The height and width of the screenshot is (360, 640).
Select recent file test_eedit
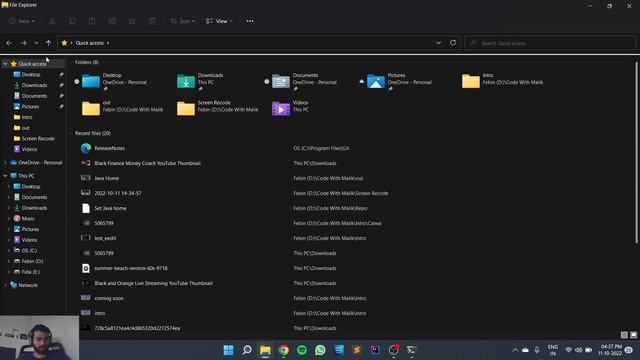pos(105,238)
